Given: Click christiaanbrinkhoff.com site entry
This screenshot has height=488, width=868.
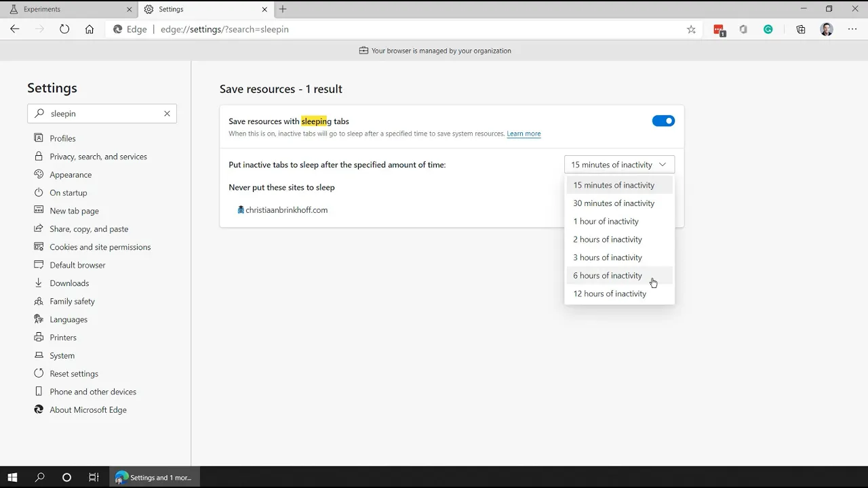Looking at the screenshot, I should point(287,210).
